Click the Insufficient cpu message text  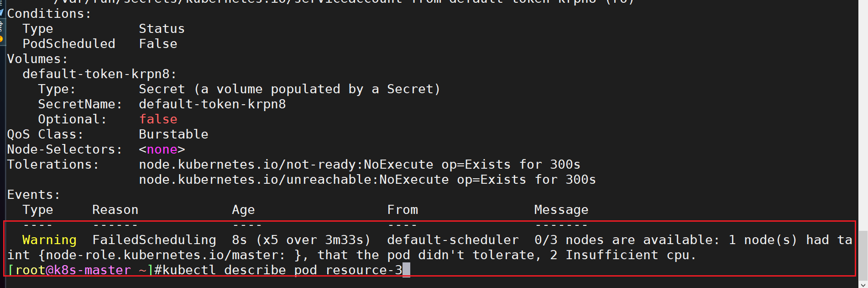(631, 255)
